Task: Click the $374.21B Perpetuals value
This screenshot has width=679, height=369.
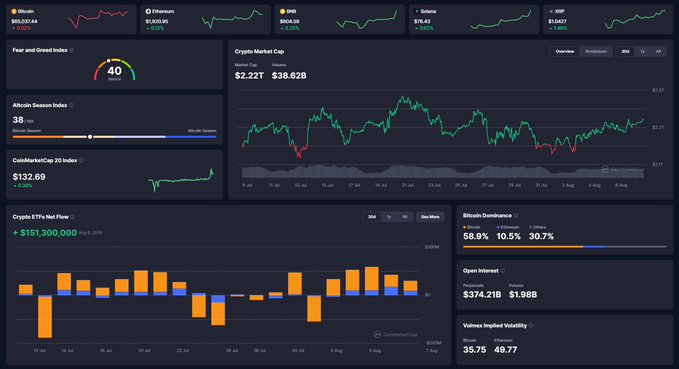Action: tap(482, 295)
